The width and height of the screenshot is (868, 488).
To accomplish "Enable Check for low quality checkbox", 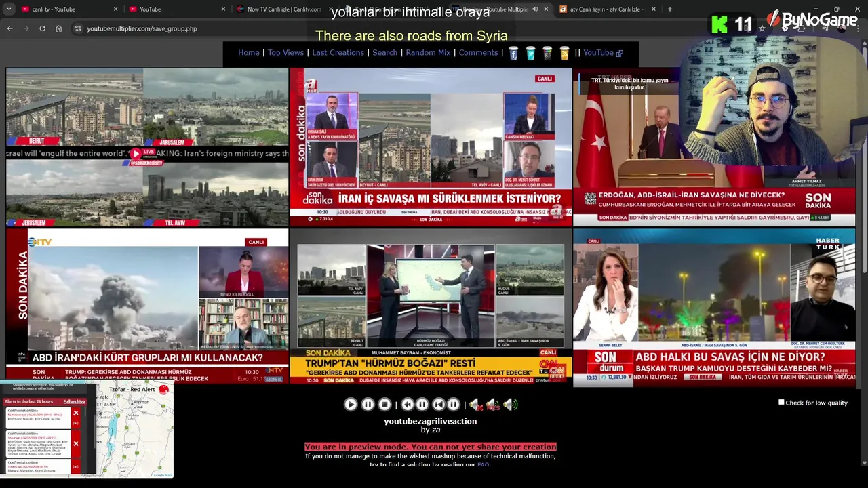I will [x=781, y=403].
